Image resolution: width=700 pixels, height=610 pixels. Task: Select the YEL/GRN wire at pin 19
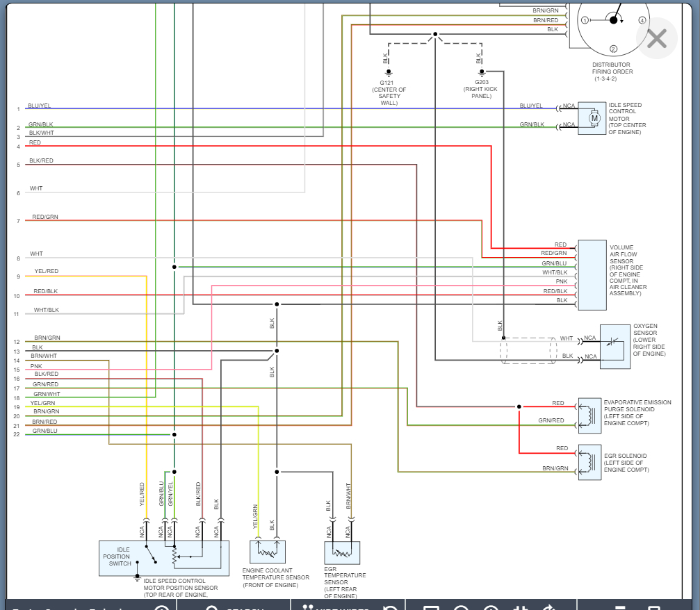(142, 406)
